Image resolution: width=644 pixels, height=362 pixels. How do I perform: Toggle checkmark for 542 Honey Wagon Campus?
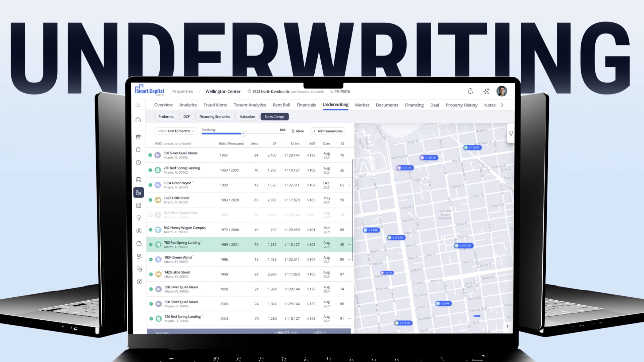click(x=151, y=230)
